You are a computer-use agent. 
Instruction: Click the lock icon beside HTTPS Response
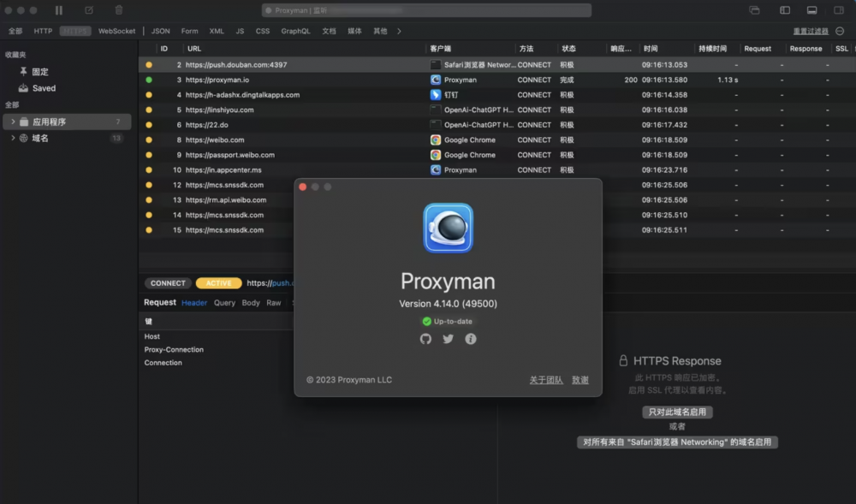623,360
